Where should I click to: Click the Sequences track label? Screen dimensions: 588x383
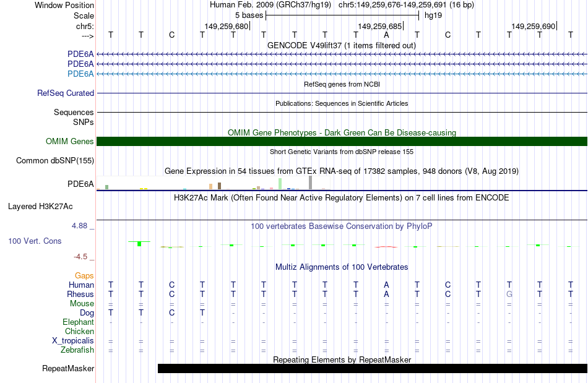click(74, 112)
